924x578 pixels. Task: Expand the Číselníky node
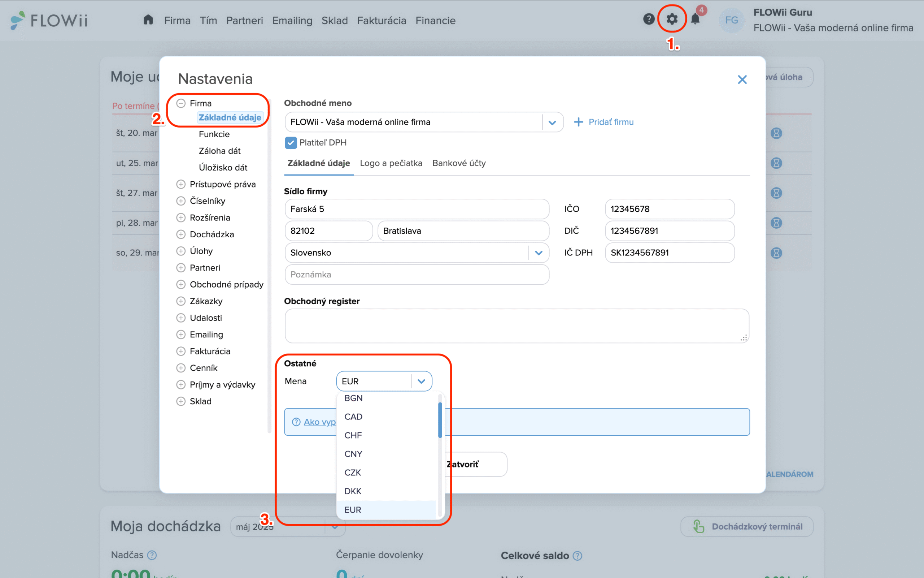(181, 201)
